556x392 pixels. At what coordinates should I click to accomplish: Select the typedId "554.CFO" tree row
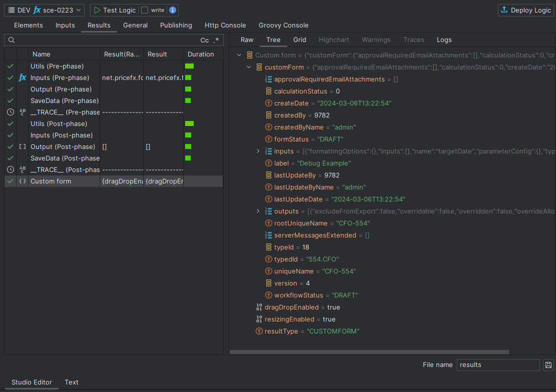click(x=302, y=259)
